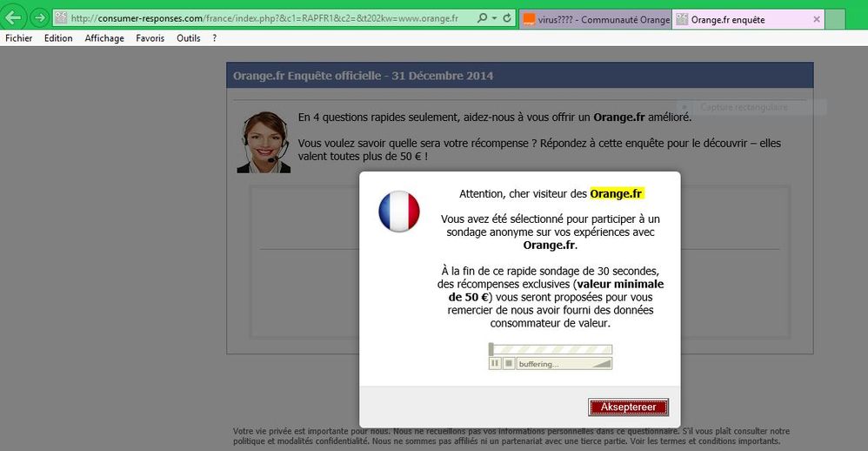Click the buffering progress bar
Viewport: 868px width, 451px height.
click(551, 349)
